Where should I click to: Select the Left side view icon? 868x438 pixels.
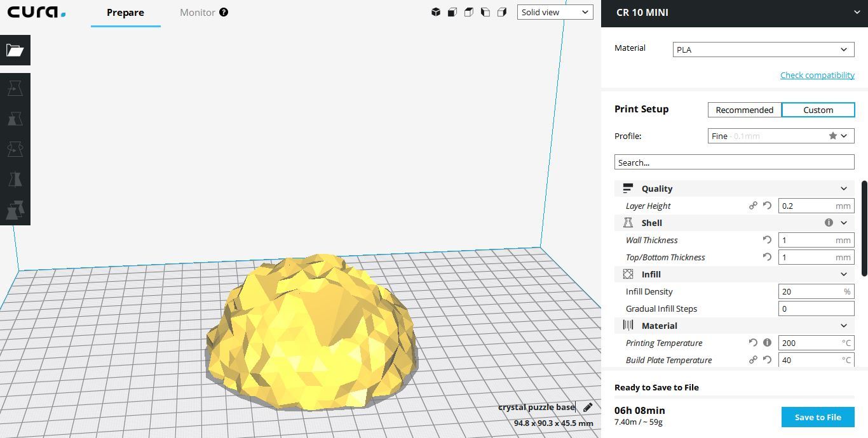coord(485,11)
